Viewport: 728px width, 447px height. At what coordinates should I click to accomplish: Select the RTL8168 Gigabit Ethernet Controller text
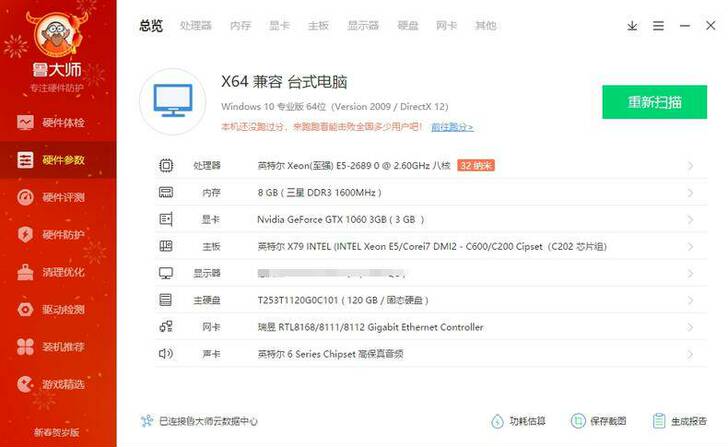pos(370,327)
